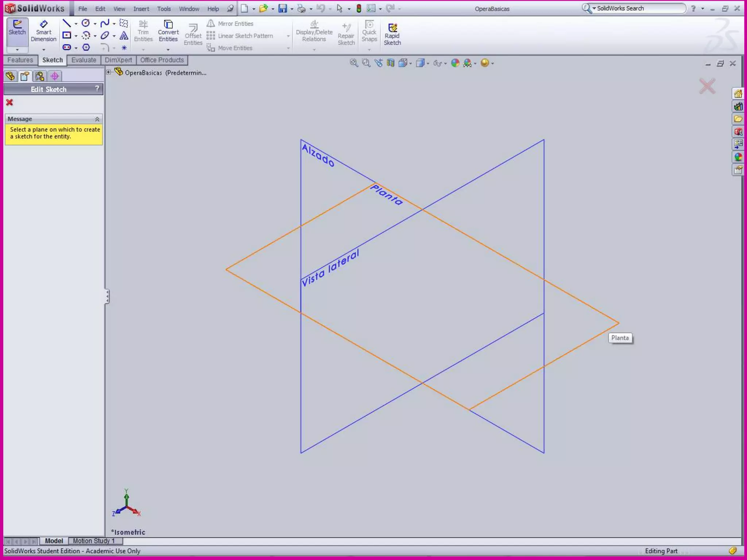747x560 pixels.
Task: Open the Sketch button dropdown arrow
Action: click(x=17, y=50)
